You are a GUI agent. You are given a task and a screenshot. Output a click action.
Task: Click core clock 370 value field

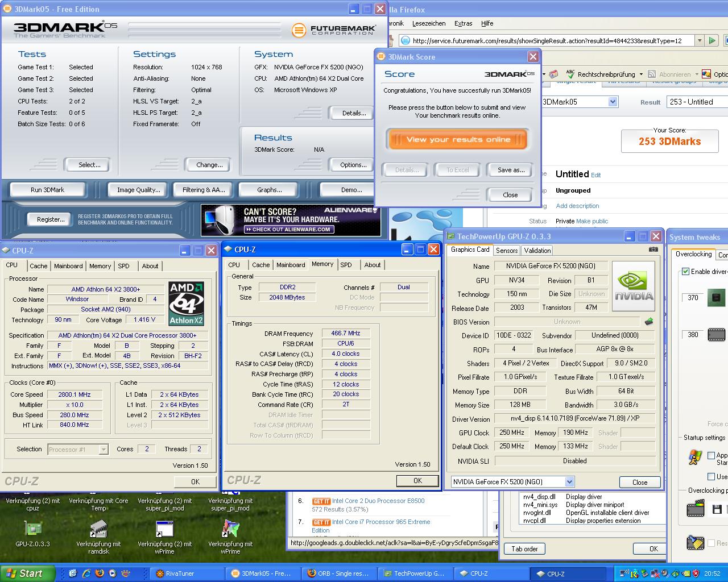[x=693, y=298]
